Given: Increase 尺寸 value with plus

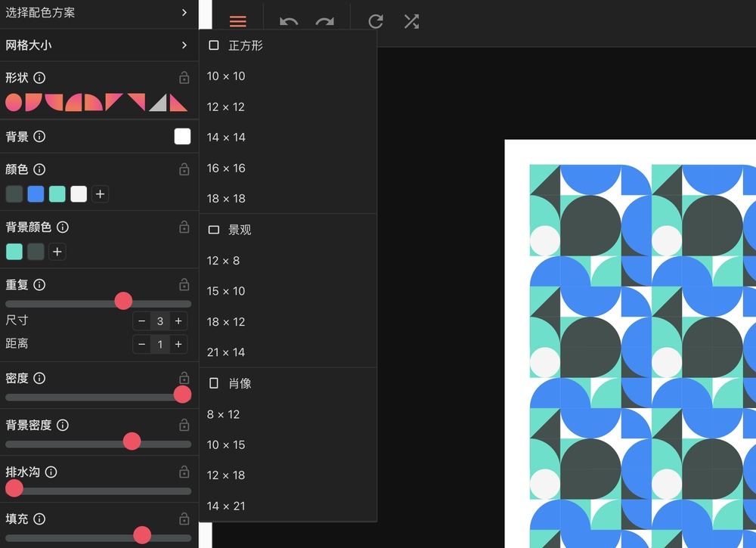Looking at the screenshot, I should (x=178, y=321).
